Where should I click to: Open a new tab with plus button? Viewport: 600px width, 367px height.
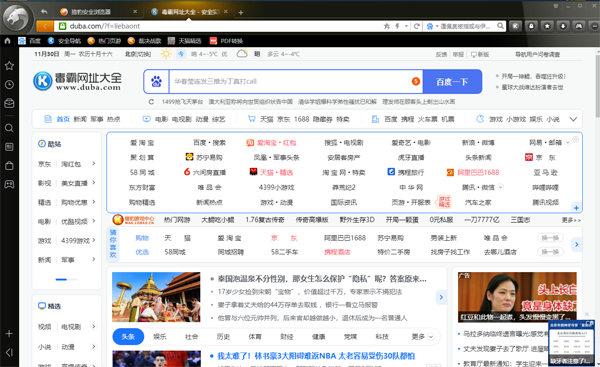(x=241, y=13)
